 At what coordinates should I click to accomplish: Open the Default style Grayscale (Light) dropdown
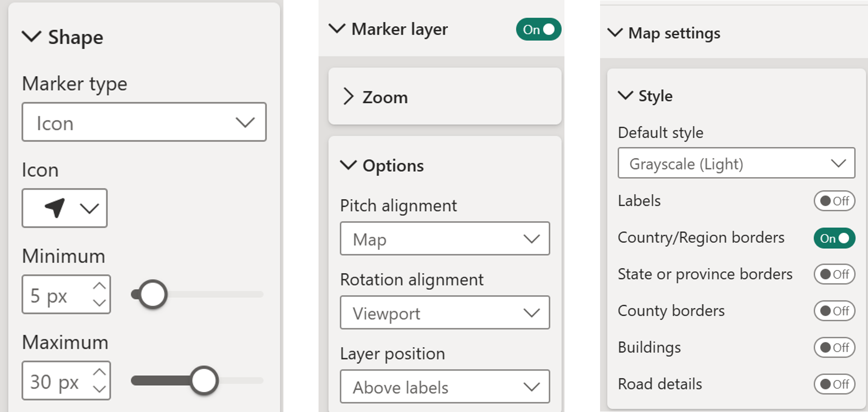tap(736, 164)
